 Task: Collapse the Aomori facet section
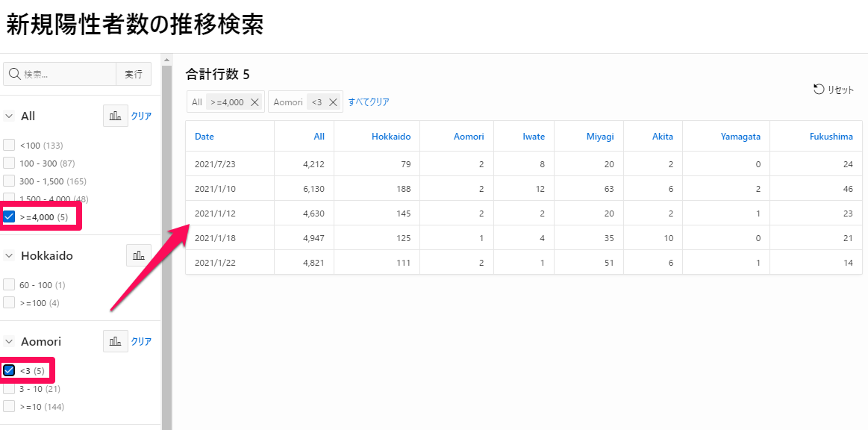point(9,341)
